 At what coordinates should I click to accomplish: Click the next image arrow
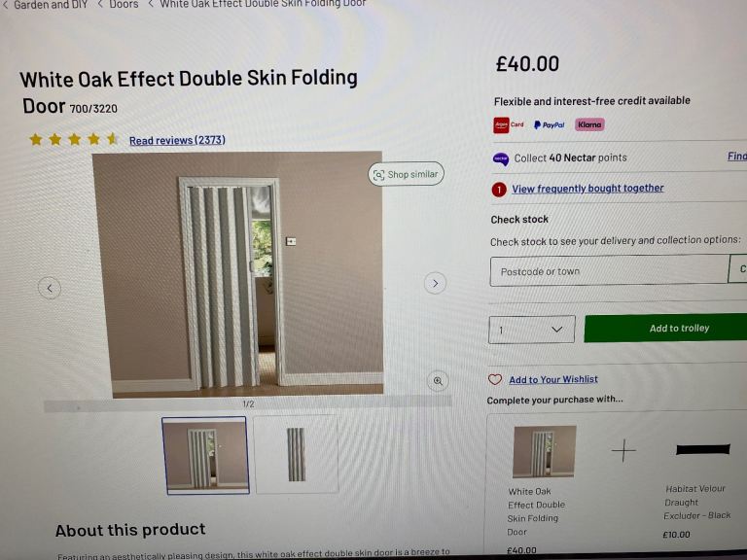tap(435, 283)
